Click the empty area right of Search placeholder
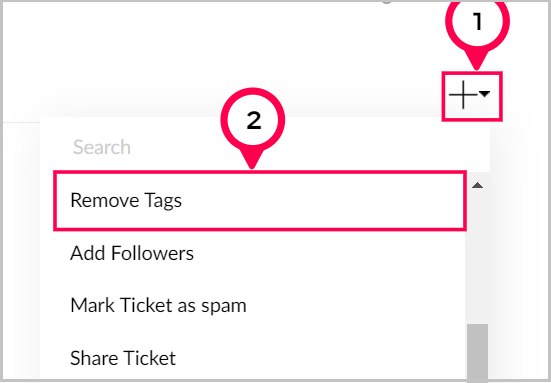551x383 pixels. (309, 147)
